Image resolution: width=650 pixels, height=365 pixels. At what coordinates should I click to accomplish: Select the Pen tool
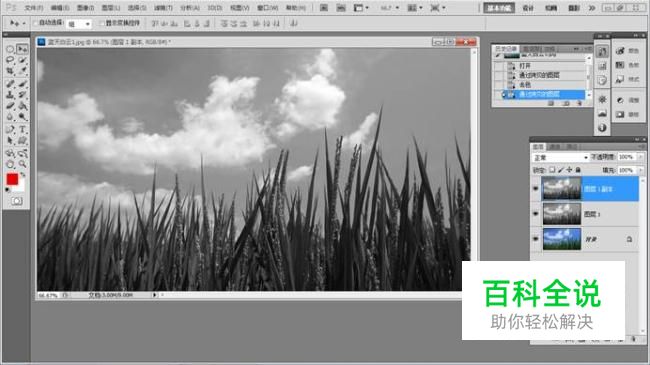10,130
